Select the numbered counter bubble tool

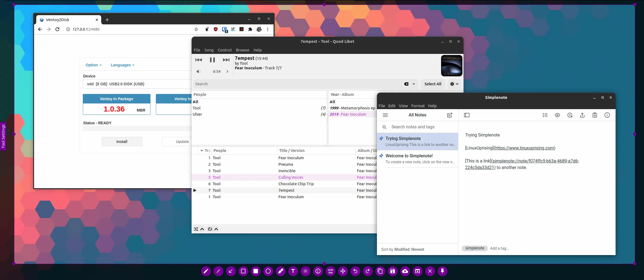click(318, 271)
